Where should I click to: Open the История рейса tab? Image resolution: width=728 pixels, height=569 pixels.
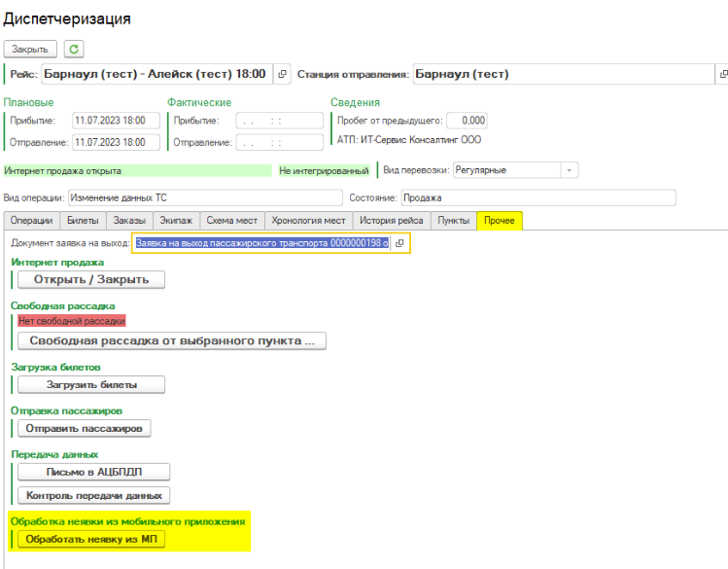pyautogui.click(x=392, y=221)
